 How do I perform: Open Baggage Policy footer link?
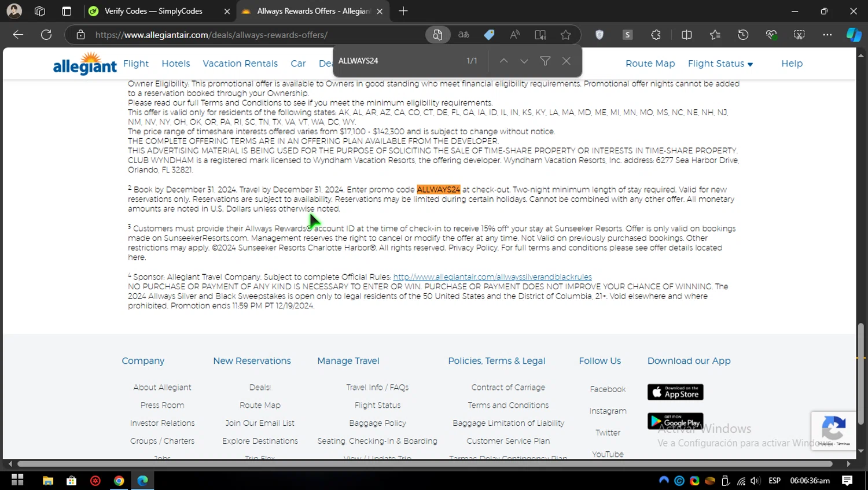coord(377,423)
